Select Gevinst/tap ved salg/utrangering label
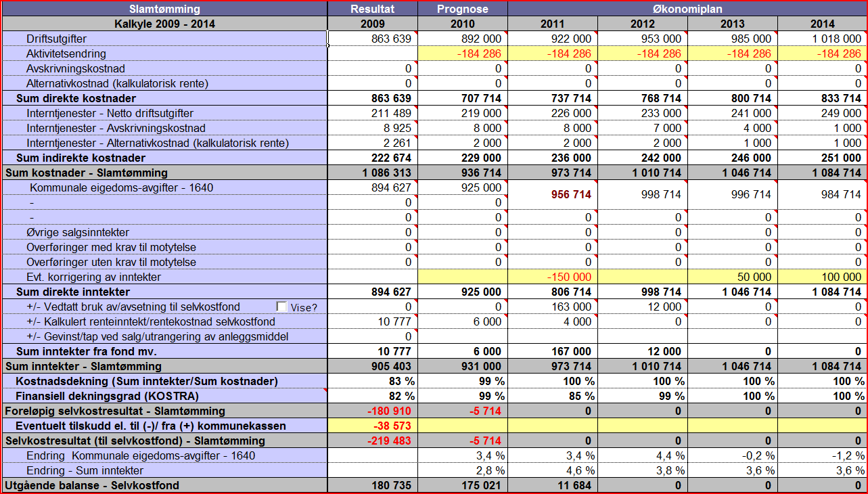868x494 pixels. [x=164, y=336]
